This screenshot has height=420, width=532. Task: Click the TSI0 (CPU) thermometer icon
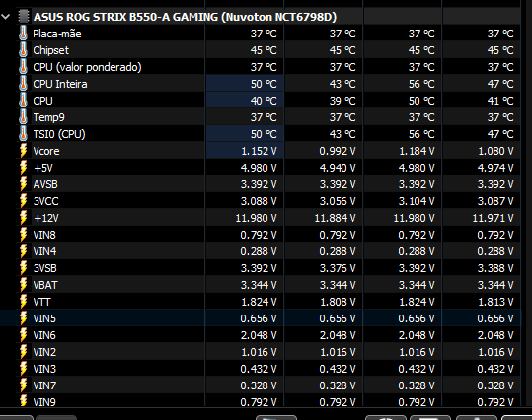click(23, 134)
